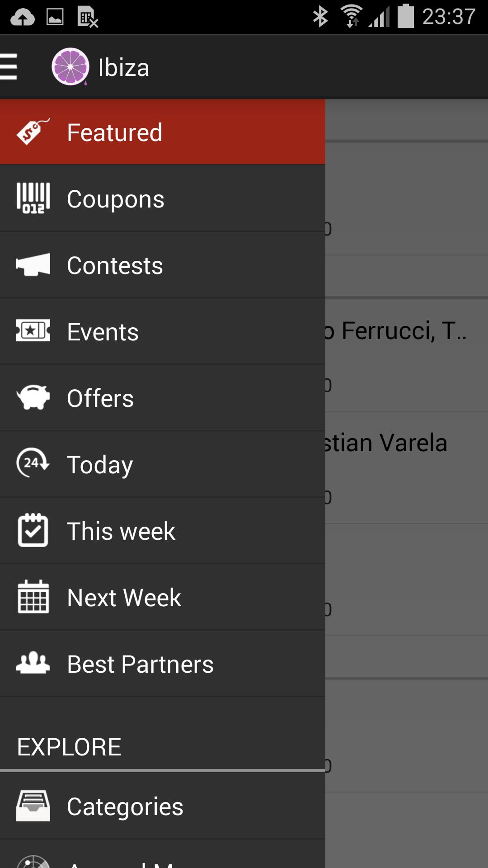Tap the Events ticket icon

click(x=33, y=331)
